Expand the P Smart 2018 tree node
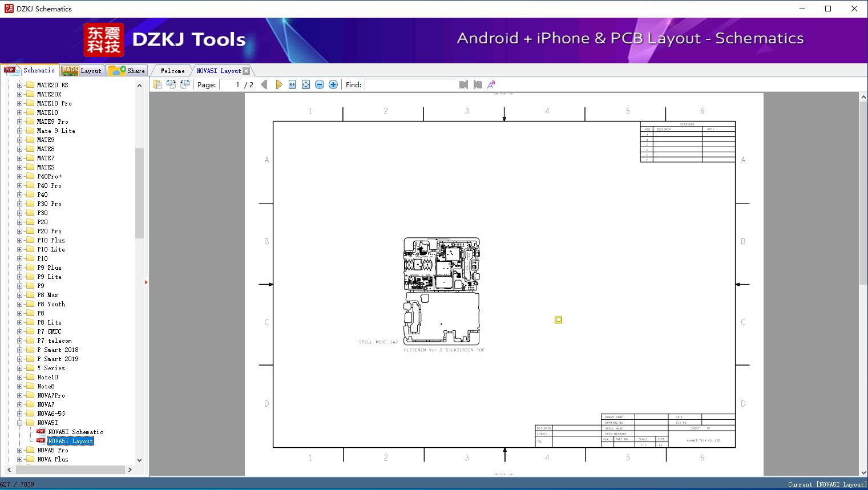 click(x=19, y=350)
